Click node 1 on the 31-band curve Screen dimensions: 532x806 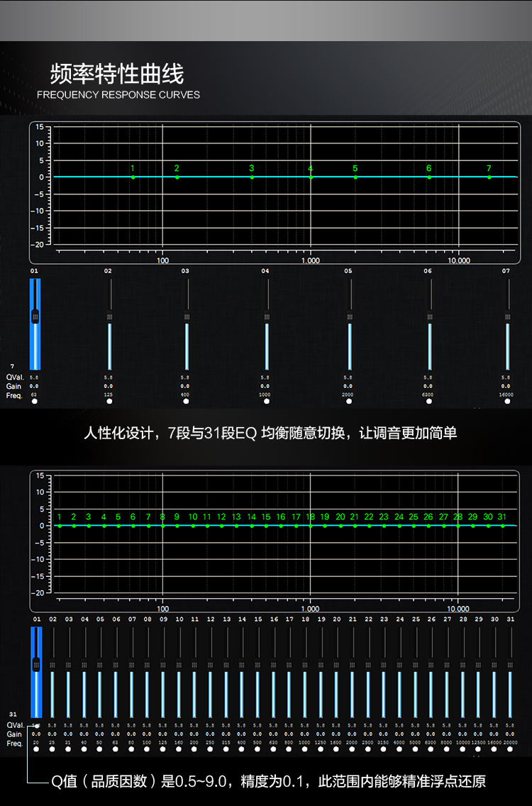pyautogui.click(x=60, y=526)
